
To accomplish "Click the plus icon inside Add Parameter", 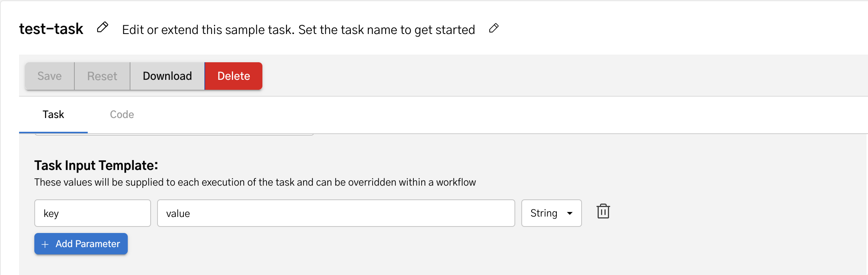I will click(46, 244).
